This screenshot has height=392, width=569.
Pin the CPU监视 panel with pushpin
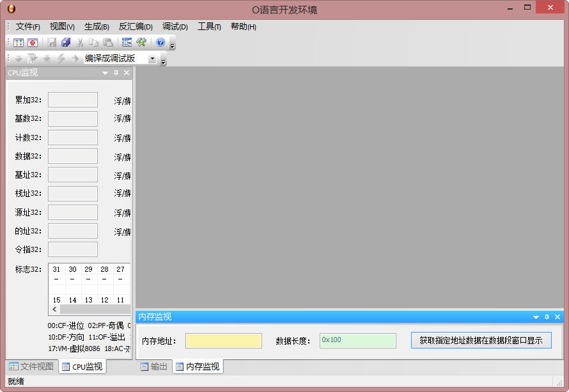click(116, 73)
